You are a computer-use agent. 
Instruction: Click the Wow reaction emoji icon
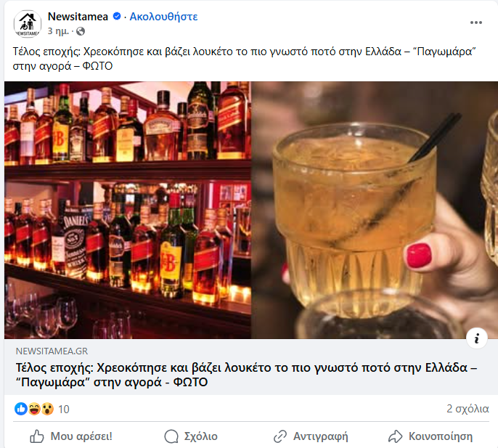[x=47, y=409]
